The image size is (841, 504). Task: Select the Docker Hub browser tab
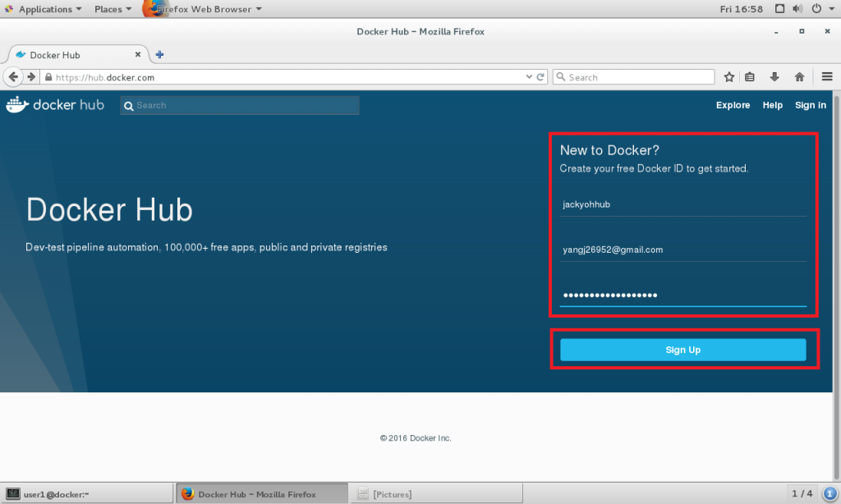tap(78, 55)
